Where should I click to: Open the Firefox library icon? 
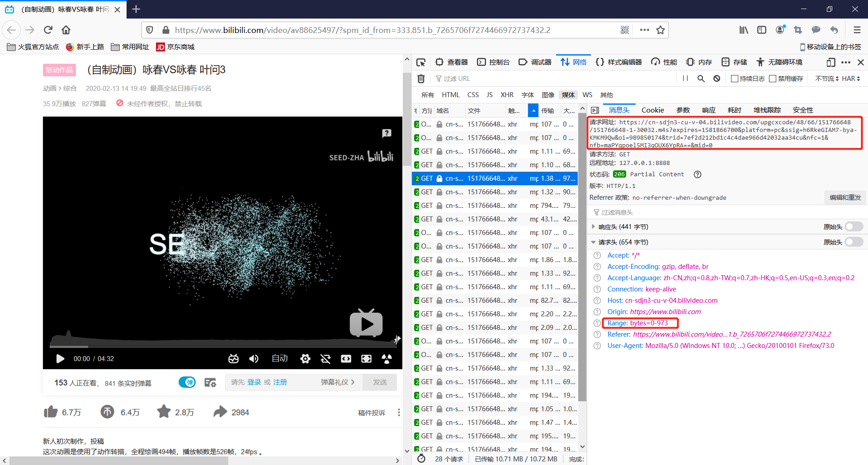click(744, 30)
